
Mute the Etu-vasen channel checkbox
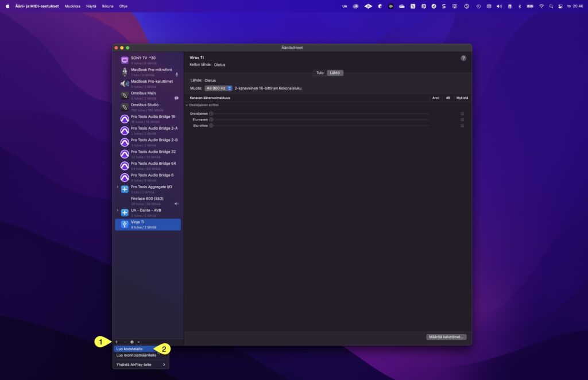[462, 119]
